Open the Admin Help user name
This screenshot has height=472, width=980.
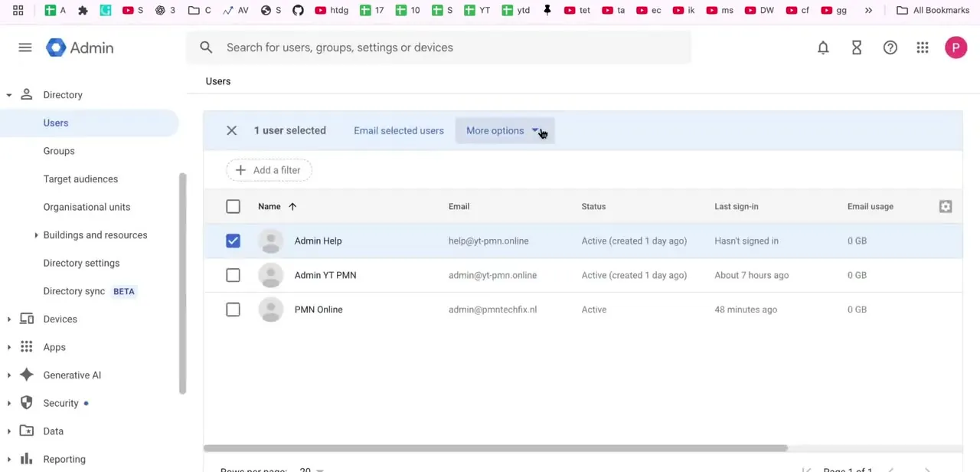[x=318, y=241]
